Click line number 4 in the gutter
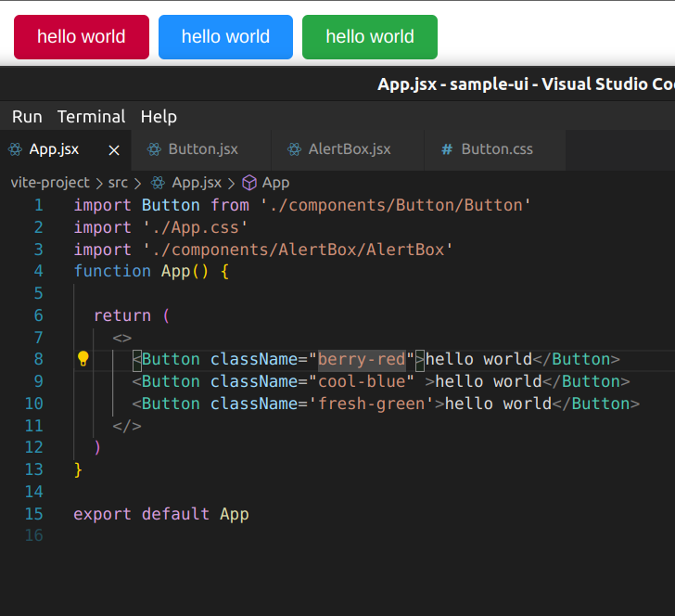This screenshot has width=675, height=616. [39, 271]
